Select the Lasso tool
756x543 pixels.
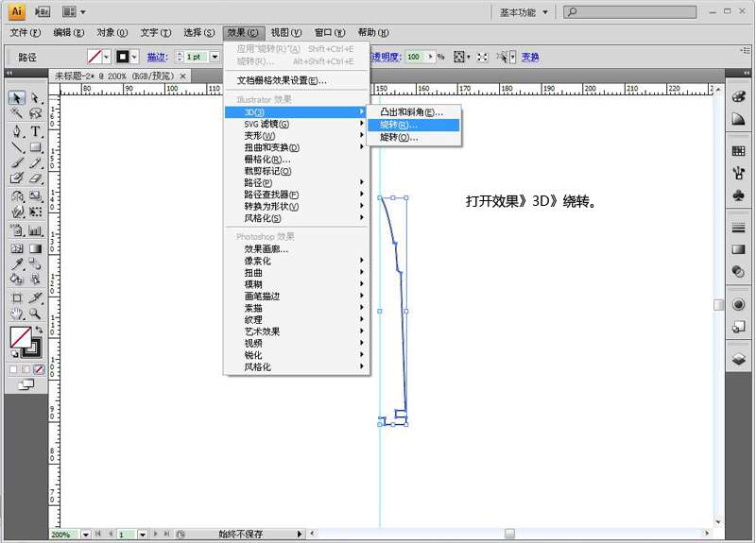(35, 113)
